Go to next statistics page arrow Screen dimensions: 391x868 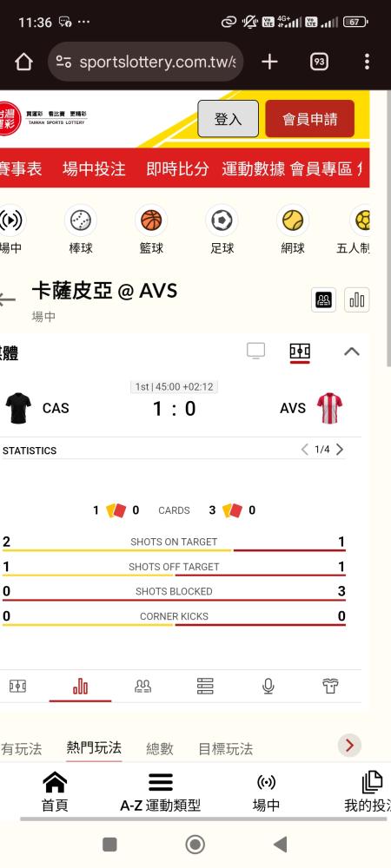(340, 450)
